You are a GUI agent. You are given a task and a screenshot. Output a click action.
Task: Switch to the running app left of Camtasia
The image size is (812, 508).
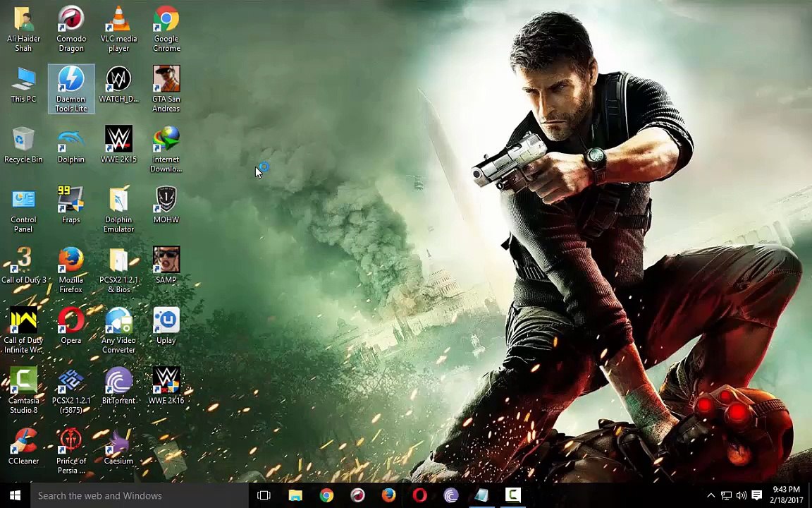(x=481, y=495)
